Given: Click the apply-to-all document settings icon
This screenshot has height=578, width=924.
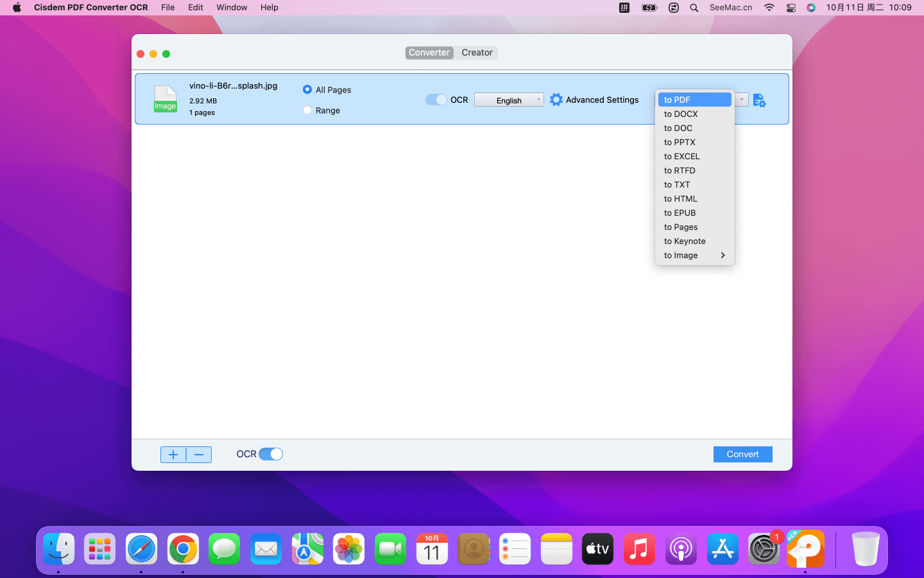Looking at the screenshot, I should 759,100.
